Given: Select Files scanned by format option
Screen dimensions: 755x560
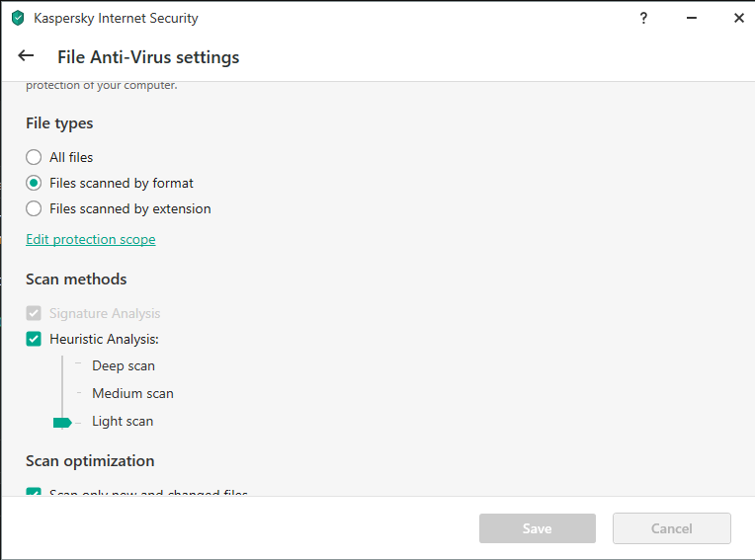Looking at the screenshot, I should tap(34, 183).
